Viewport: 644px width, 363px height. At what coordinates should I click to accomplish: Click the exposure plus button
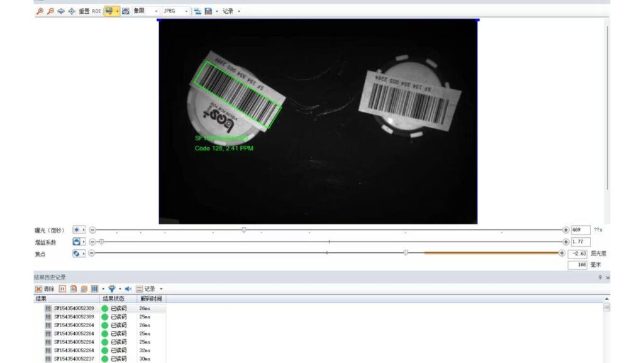pyautogui.click(x=565, y=230)
